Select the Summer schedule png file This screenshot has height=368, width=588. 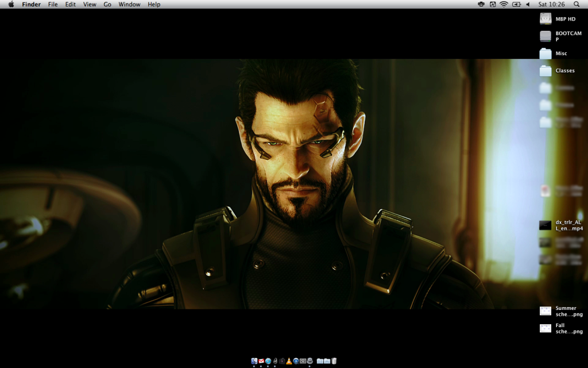(x=546, y=311)
